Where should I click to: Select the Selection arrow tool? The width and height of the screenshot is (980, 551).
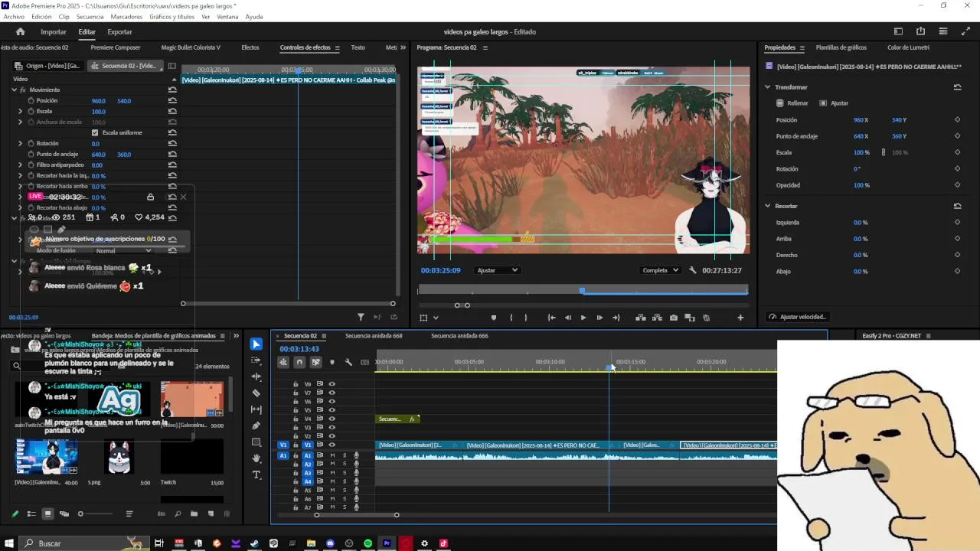(256, 344)
